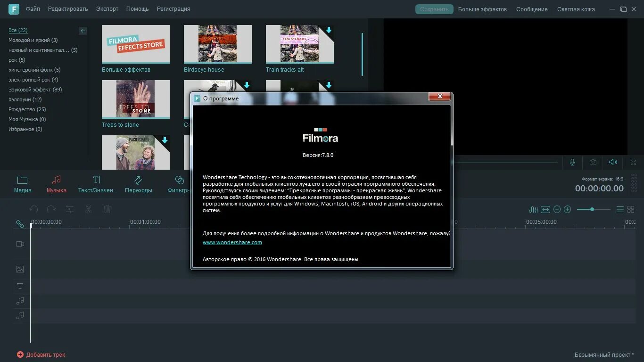Download the Train tracks alt track

click(329, 30)
